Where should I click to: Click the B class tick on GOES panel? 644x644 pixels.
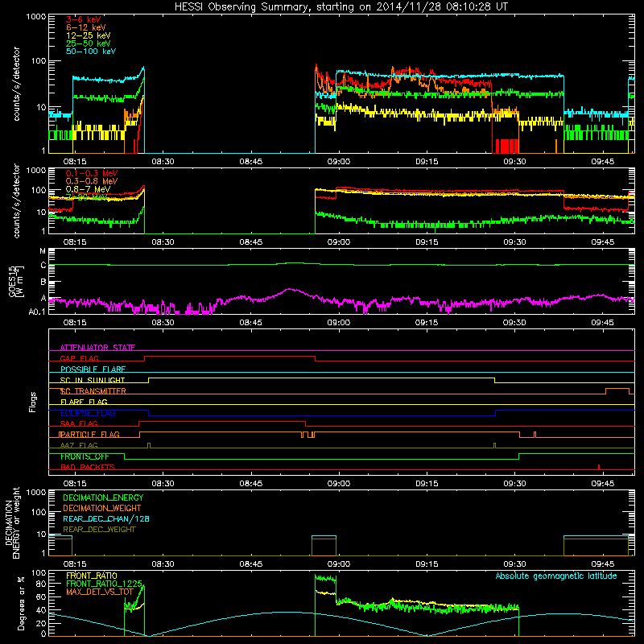tap(43, 283)
